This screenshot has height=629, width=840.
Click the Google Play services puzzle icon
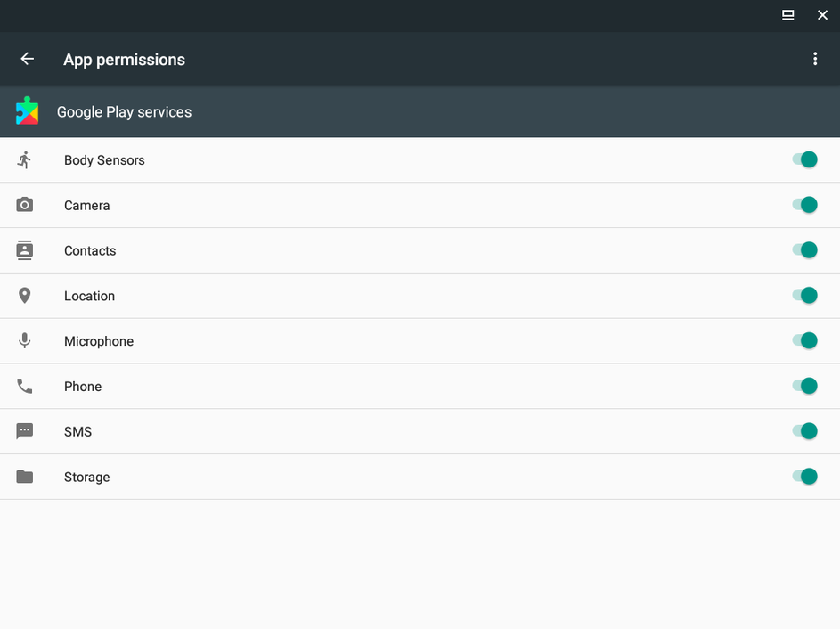(28, 111)
